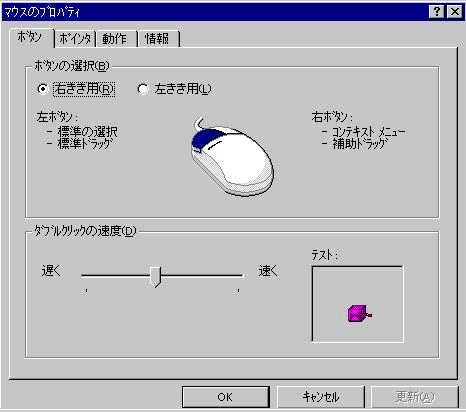This screenshot has width=466, height=412.
Task: Click the blue left button on mouse picture
Action: [x=209, y=141]
